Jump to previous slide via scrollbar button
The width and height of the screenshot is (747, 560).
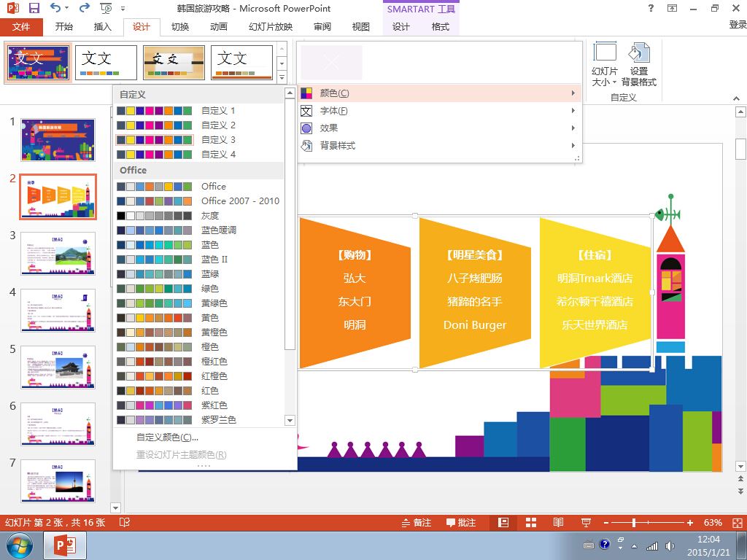(740, 479)
